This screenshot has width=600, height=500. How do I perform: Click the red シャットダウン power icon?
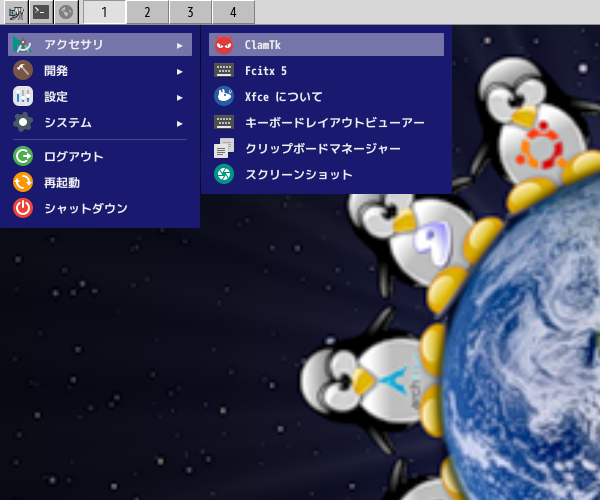(23, 208)
